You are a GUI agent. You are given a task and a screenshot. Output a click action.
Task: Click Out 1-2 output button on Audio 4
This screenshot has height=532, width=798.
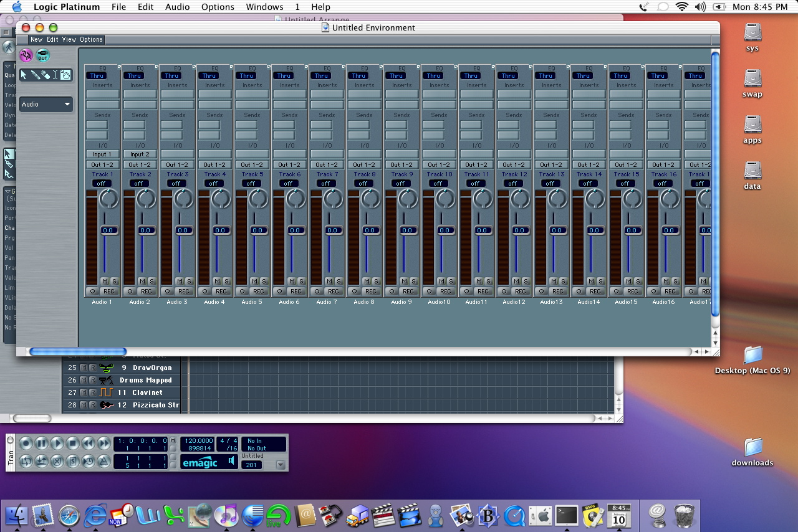click(214, 165)
